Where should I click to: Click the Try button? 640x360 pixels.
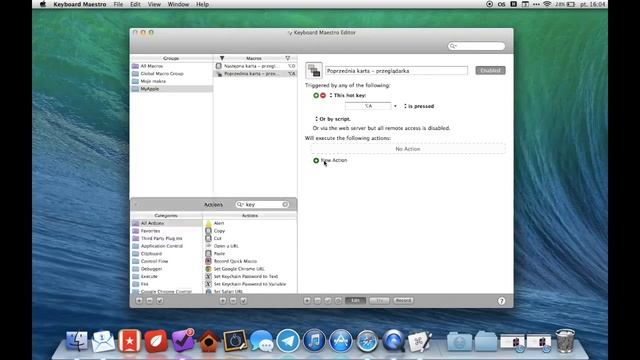point(379,300)
